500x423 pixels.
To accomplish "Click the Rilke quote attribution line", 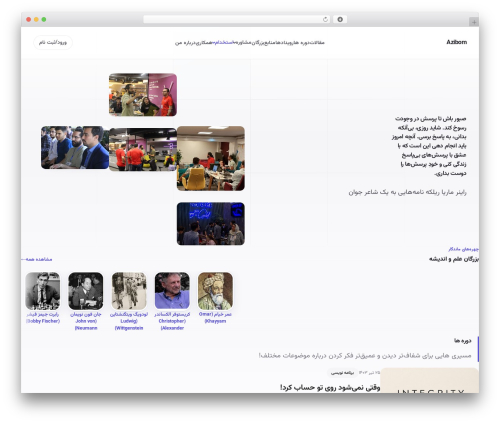I will click(407, 192).
